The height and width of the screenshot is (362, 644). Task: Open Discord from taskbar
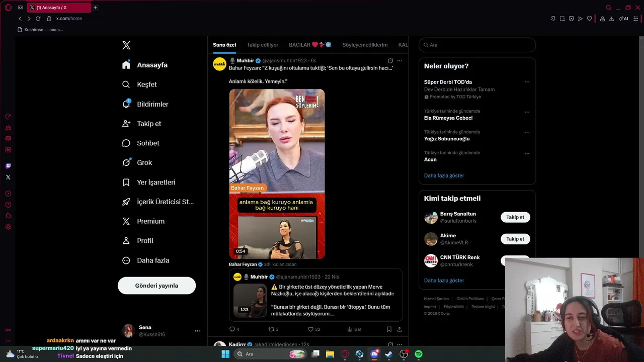(374, 354)
